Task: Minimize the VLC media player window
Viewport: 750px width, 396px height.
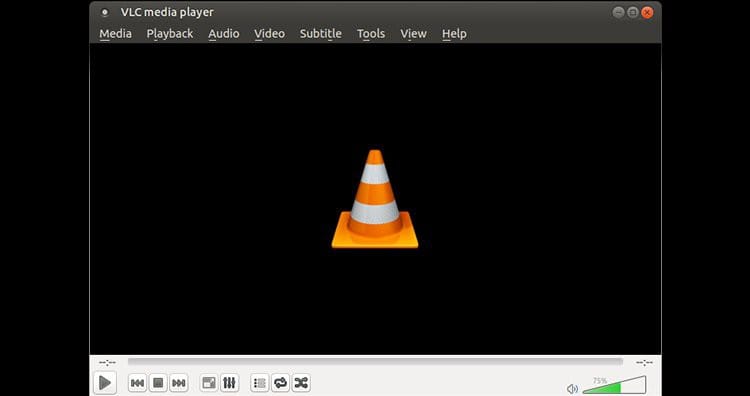Action: [618, 12]
